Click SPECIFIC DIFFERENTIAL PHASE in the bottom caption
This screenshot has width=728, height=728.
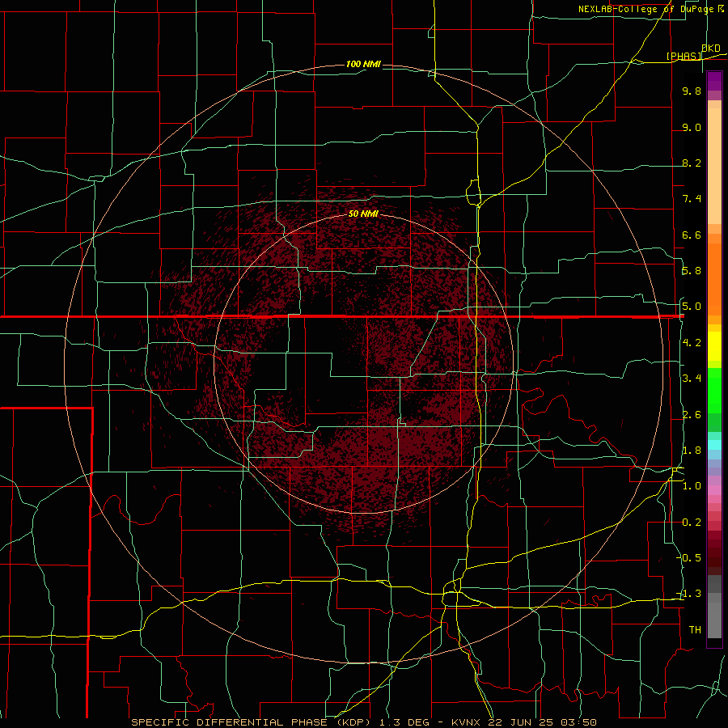[x=230, y=722]
